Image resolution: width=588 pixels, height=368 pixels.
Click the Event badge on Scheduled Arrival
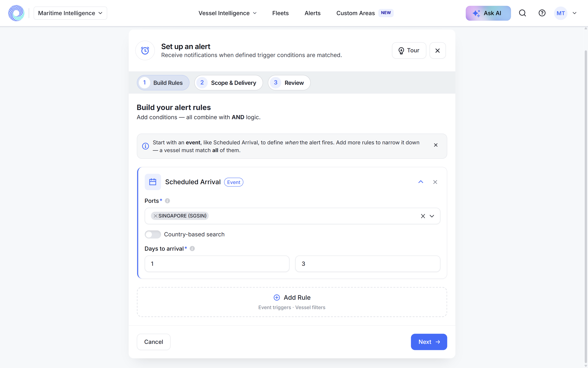(x=234, y=182)
